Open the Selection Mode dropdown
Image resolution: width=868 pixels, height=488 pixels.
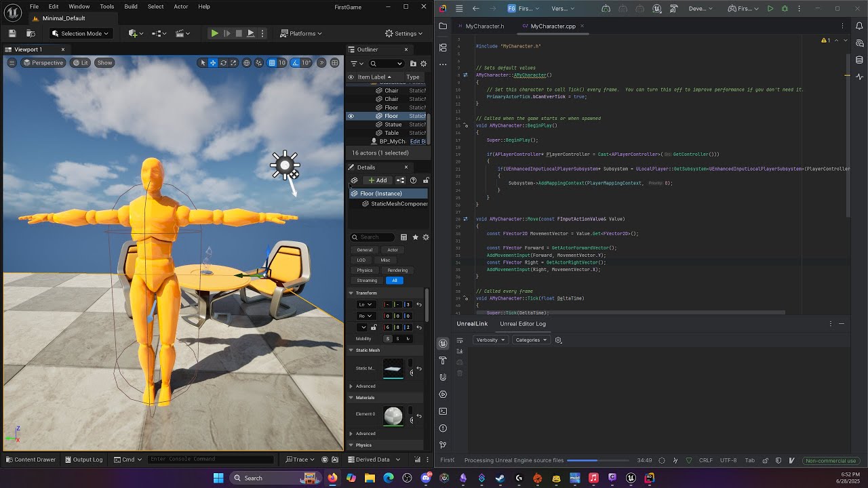(80, 33)
